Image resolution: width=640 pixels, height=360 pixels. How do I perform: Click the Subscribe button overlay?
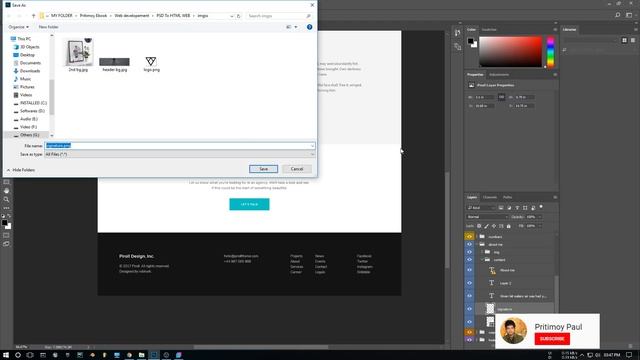(552, 339)
